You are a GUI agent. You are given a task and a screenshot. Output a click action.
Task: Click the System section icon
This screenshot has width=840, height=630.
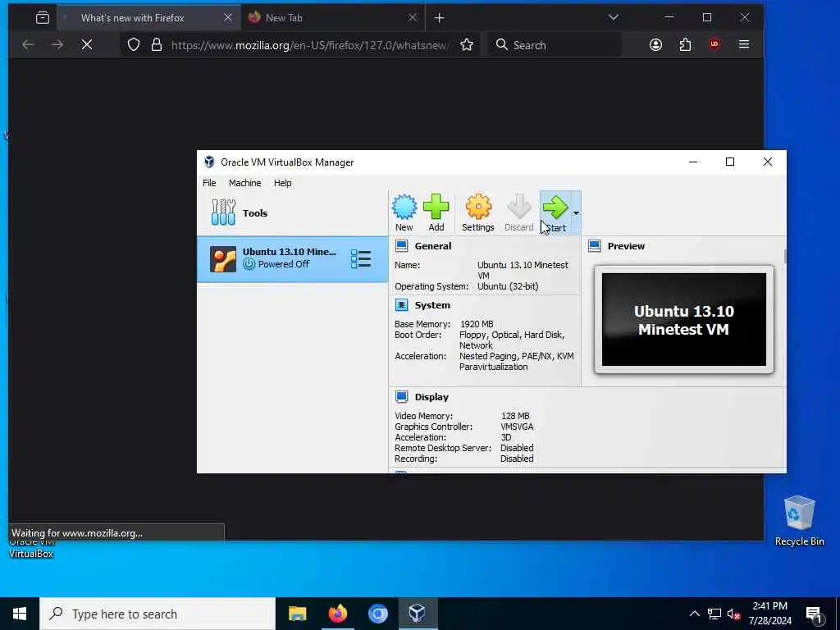(401, 305)
